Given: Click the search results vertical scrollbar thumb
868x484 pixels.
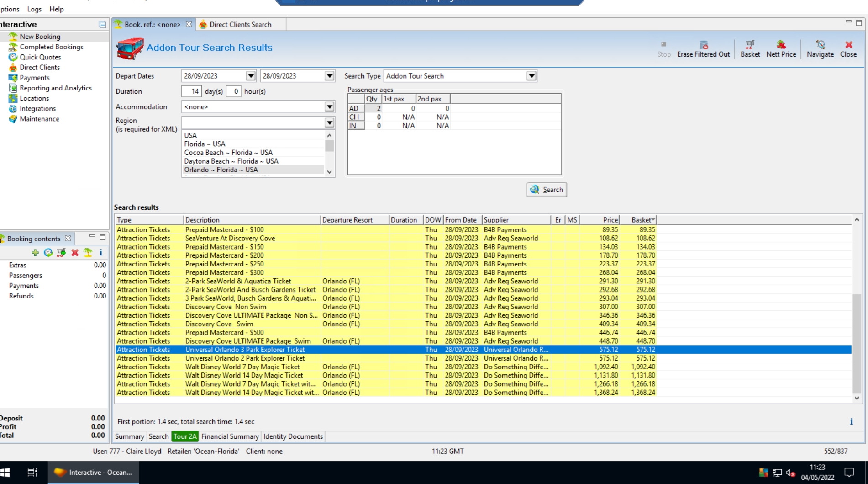Looking at the screenshot, I should pyautogui.click(x=857, y=343).
